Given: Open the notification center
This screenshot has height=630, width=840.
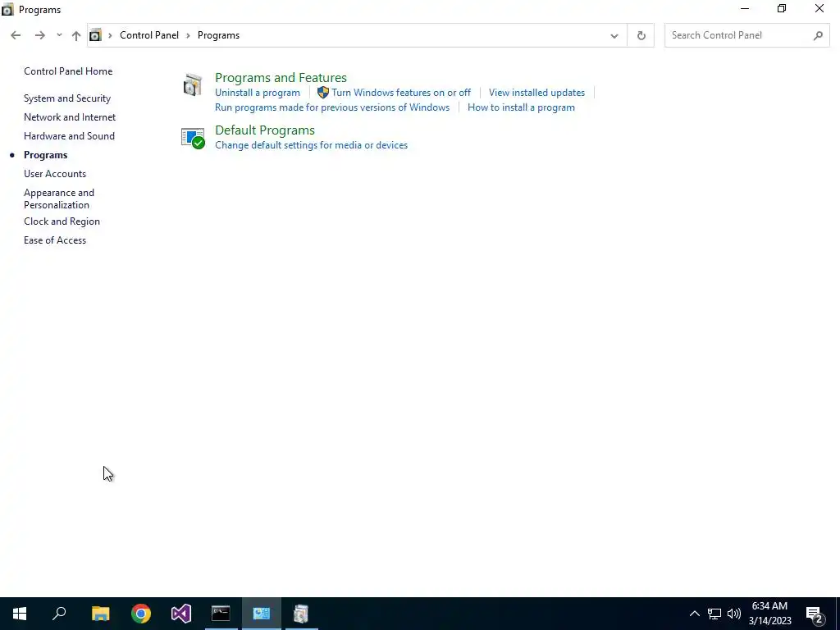Looking at the screenshot, I should 815,614.
